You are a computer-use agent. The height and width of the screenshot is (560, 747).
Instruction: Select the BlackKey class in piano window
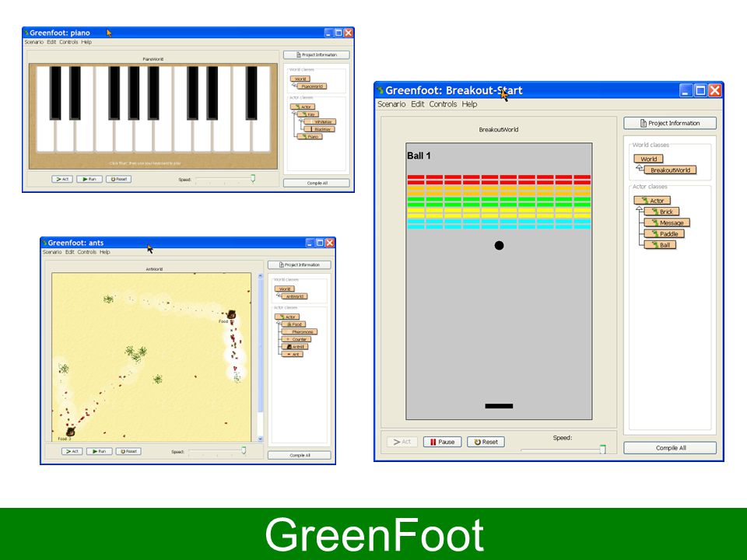[x=320, y=129]
